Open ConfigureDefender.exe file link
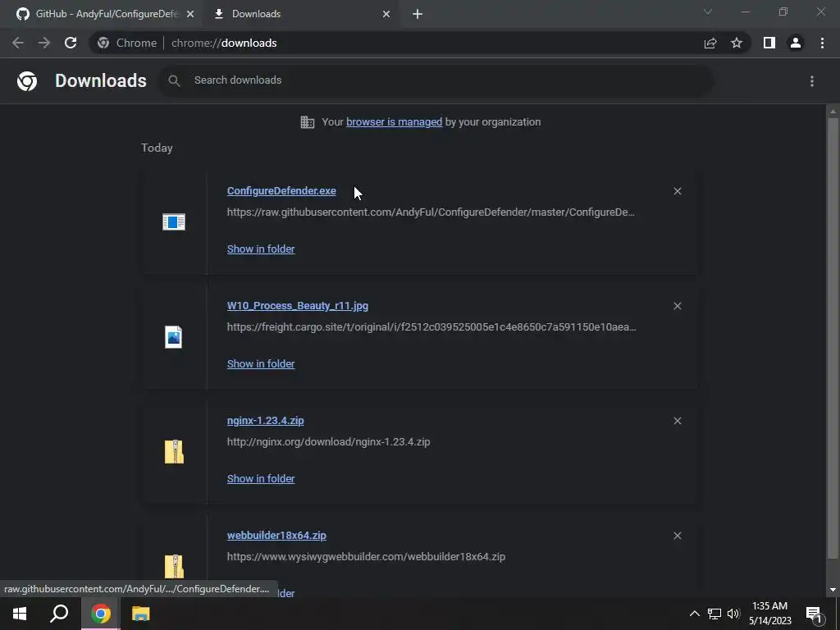This screenshot has height=630, width=840. (281, 190)
